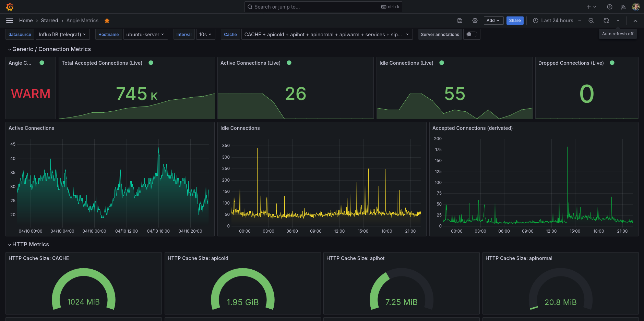Refresh the dashboard now
The width and height of the screenshot is (644, 321).
[606, 21]
